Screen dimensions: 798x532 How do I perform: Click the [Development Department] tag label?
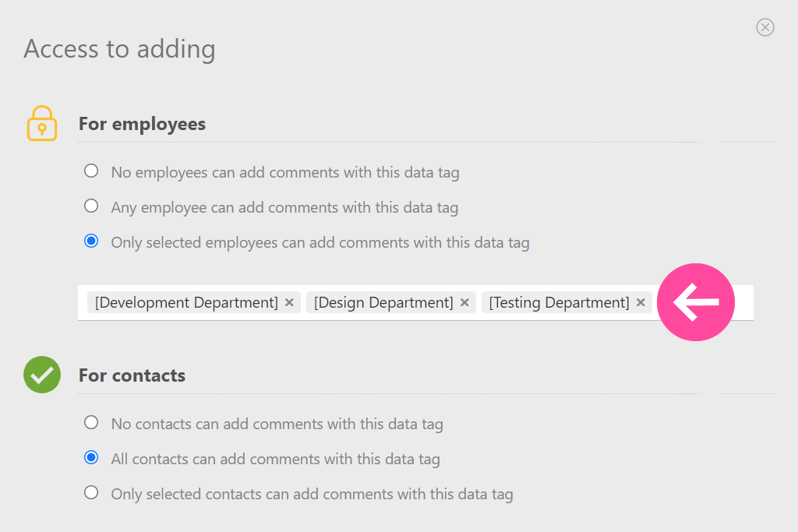(186, 303)
